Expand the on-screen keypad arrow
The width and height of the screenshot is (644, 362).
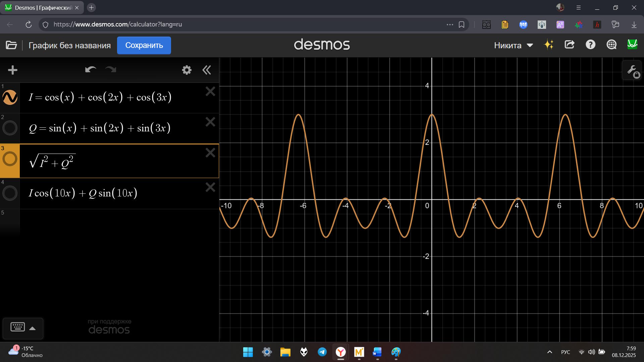(x=33, y=328)
